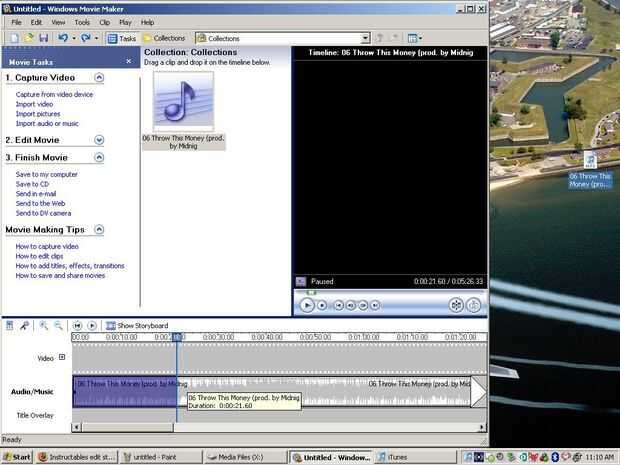Expand the Edit Movie section
This screenshot has width=620, height=465.
point(99,140)
